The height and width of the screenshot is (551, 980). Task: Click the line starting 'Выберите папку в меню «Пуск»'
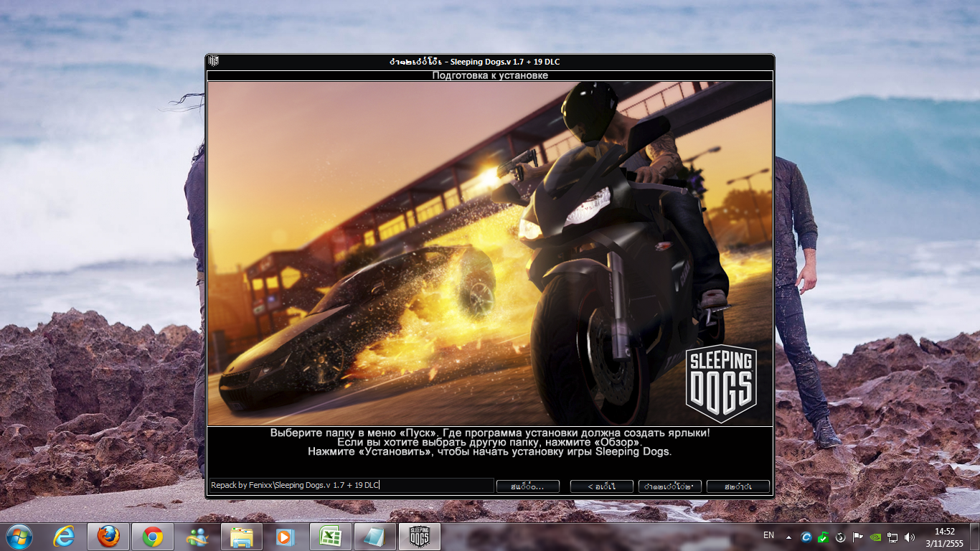490,433
